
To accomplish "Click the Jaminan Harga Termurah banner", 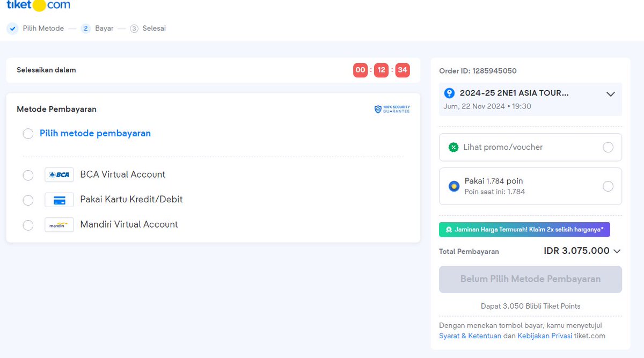I will click(524, 230).
